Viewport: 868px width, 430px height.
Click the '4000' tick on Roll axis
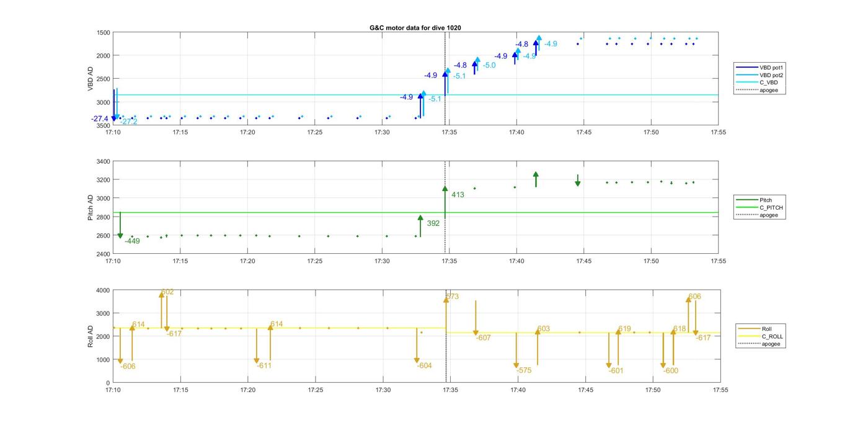(104, 290)
